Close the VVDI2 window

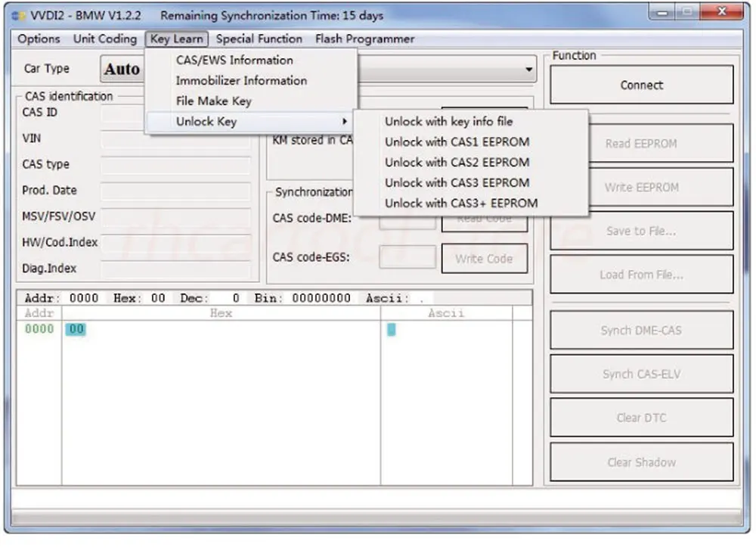[722, 11]
